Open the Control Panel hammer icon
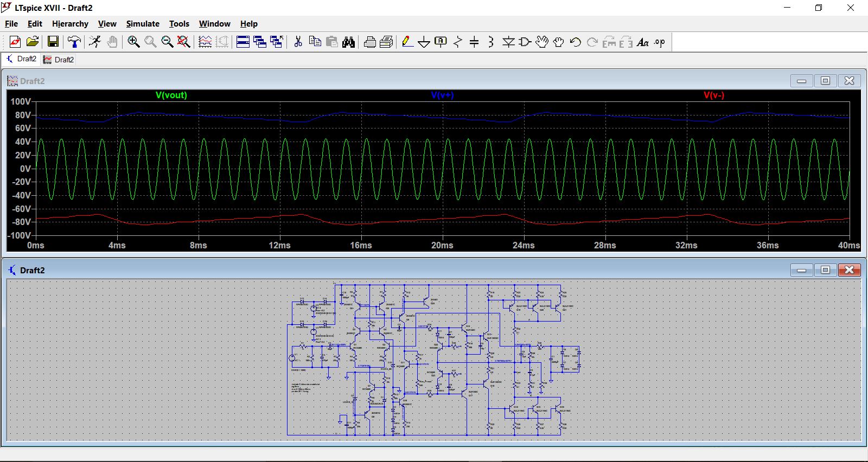Screen dimensions: 868x462 [x=74, y=42]
